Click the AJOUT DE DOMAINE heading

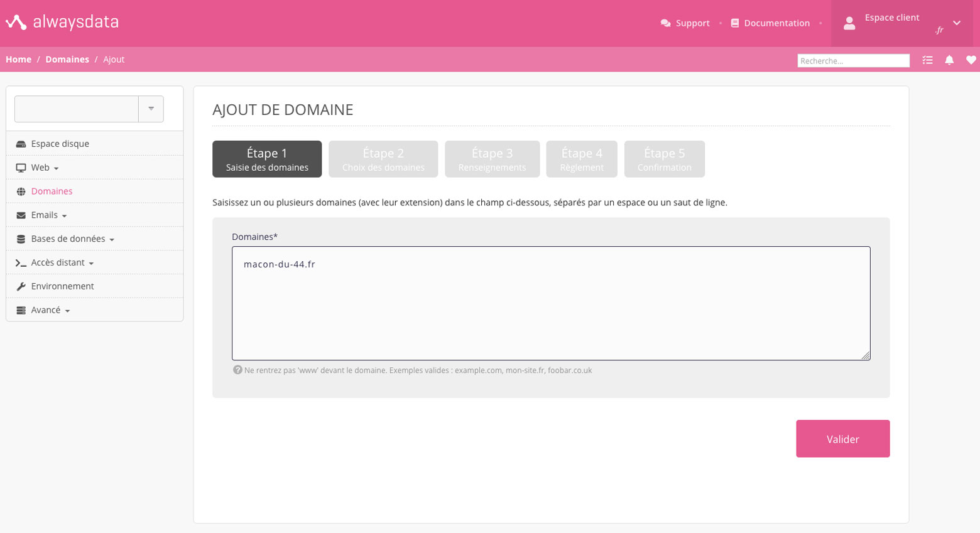tap(283, 109)
